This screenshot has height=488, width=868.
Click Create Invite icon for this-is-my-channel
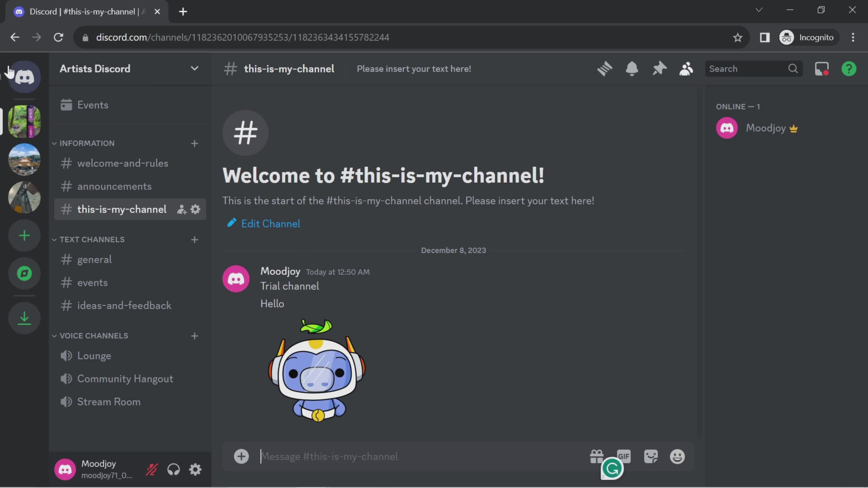click(182, 209)
